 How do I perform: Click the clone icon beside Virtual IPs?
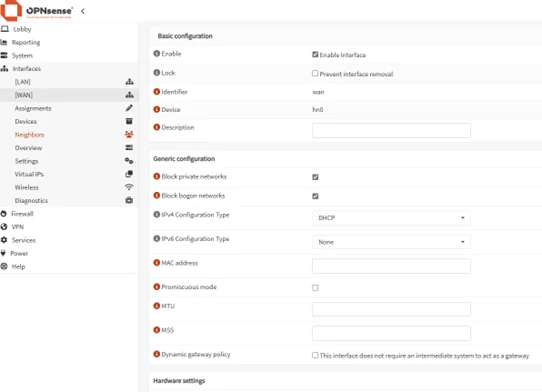[129, 174]
